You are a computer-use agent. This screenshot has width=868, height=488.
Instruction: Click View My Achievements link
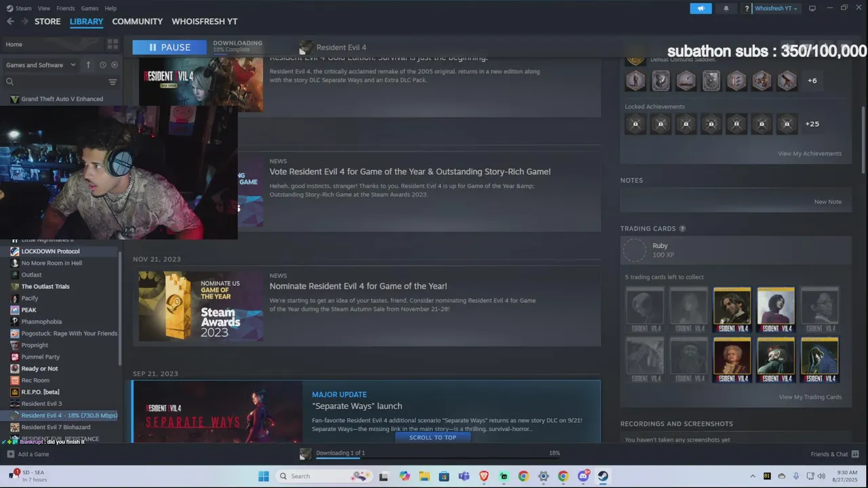coord(810,154)
